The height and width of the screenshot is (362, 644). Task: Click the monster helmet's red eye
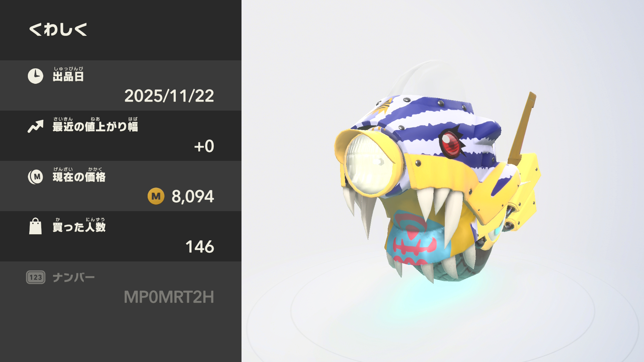point(450,143)
